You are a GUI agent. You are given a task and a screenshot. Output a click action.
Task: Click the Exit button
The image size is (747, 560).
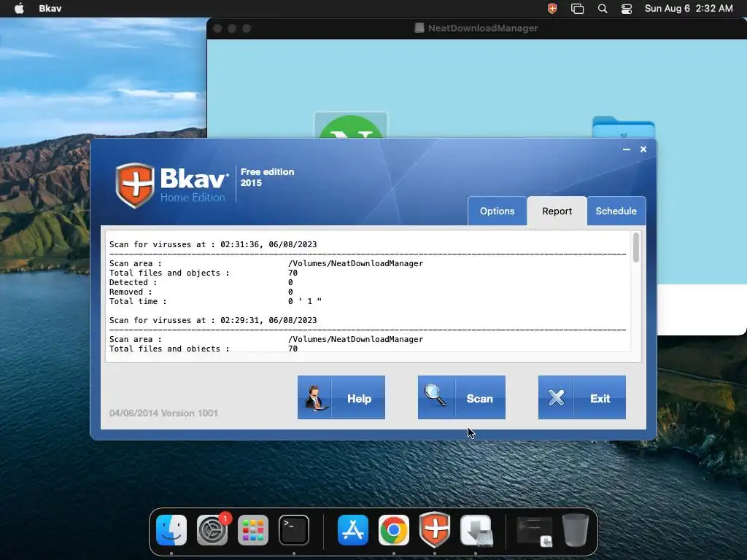click(x=581, y=397)
